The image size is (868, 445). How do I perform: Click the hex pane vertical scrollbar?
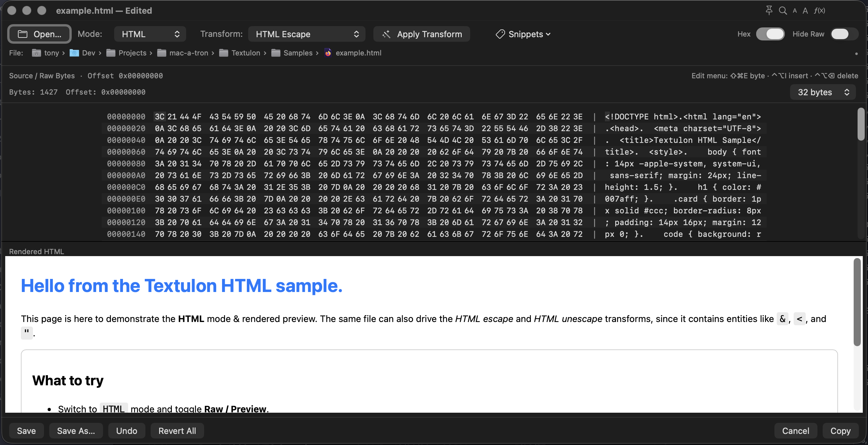point(861,124)
